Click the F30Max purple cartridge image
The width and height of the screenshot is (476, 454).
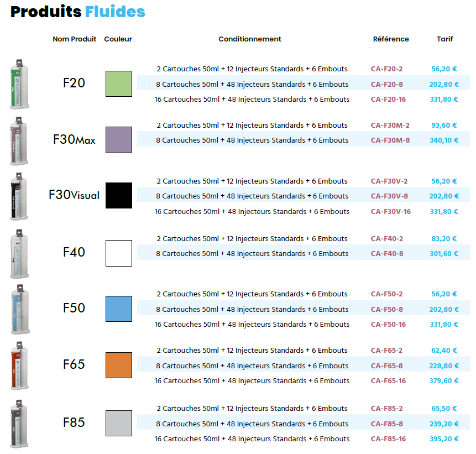tap(19, 141)
